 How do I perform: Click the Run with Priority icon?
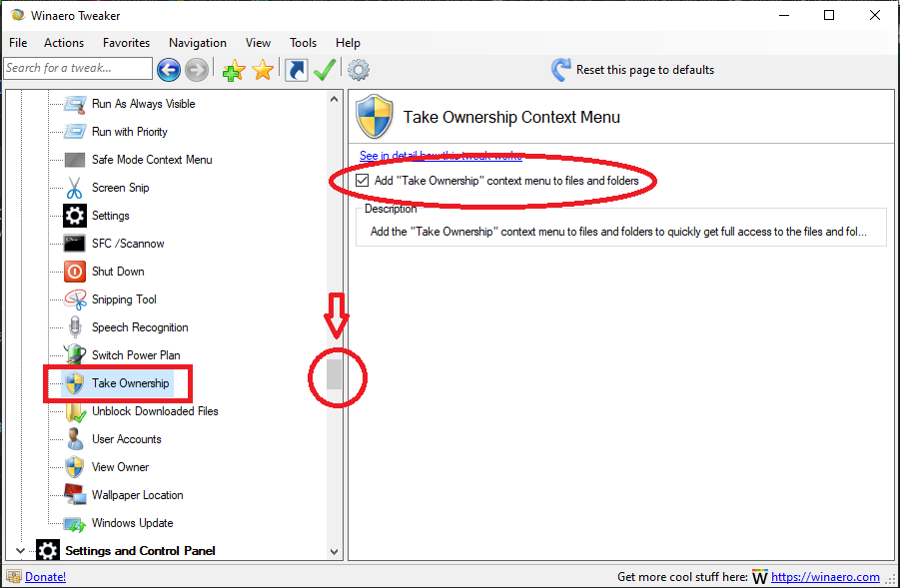tap(75, 132)
